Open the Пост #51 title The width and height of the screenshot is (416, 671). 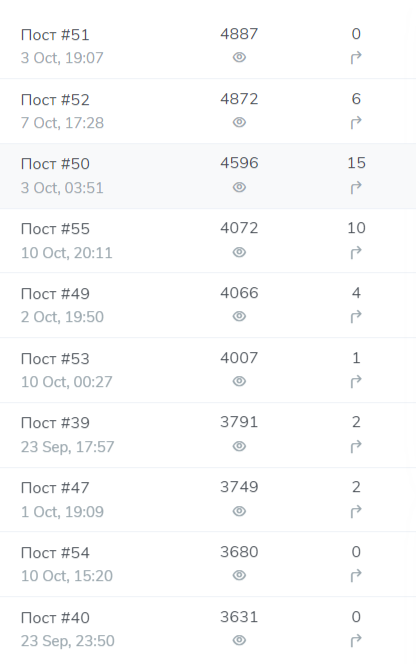(55, 35)
